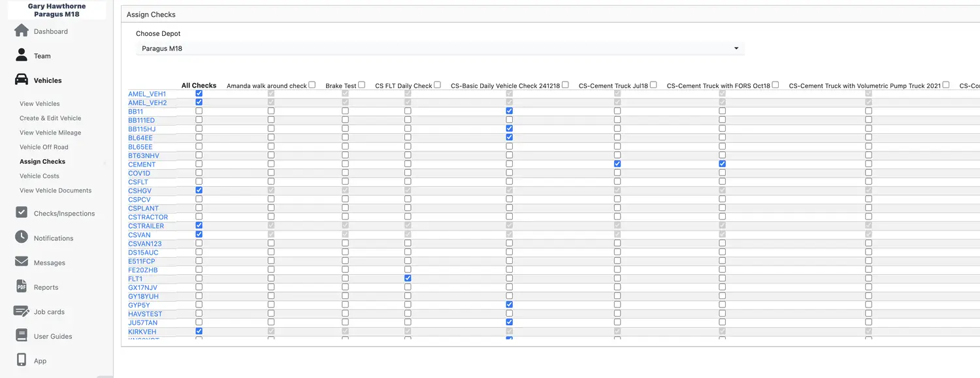Open Vehicle Costs page
980x378 pixels.
[39, 176]
